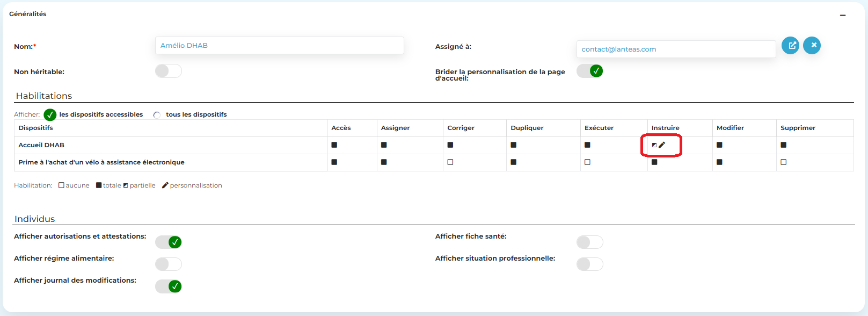Click Dupliquer permission for Prime vélo row
Image resolution: width=868 pixels, height=316 pixels.
pos(514,162)
